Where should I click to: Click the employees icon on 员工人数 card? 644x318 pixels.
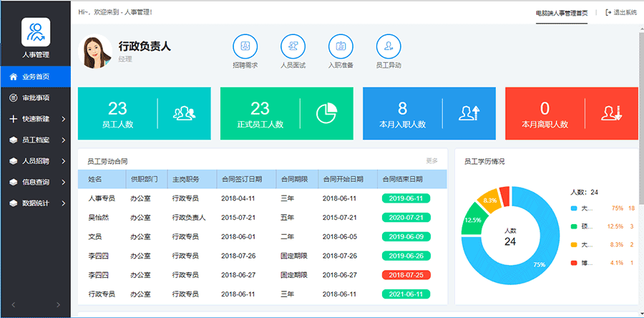point(184,112)
